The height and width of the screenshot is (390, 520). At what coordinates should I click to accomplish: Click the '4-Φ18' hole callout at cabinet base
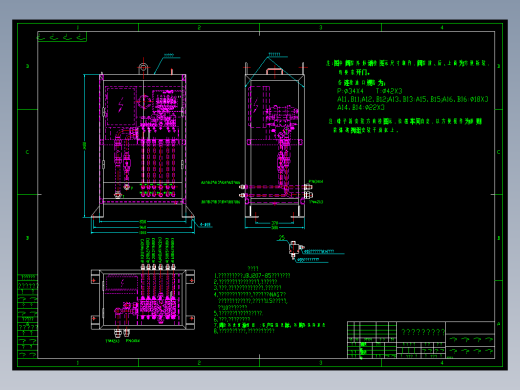206,225
